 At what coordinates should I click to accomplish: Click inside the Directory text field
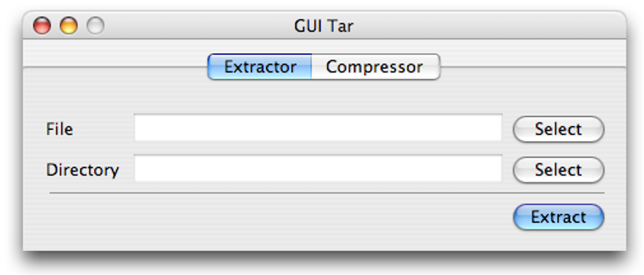coord(318,169)
